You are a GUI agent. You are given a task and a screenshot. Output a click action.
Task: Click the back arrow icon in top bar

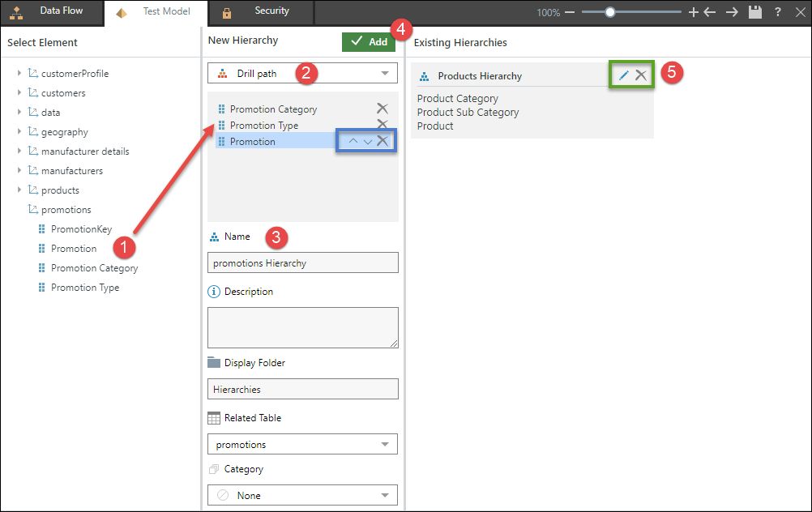[x=710, y=12]
